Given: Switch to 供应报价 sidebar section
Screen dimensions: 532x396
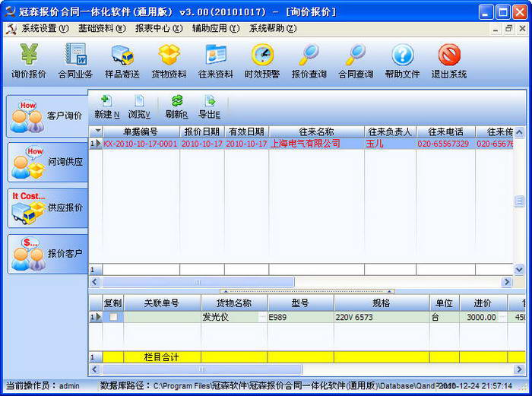Looking at the screenshot, I should point(47,208).
